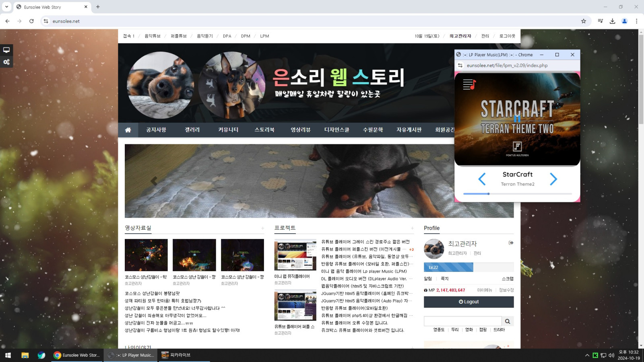The width and height of the screenshot is (644, 362).
Task: Click the home icon in site navigation
Action: (x=128, y=130)
